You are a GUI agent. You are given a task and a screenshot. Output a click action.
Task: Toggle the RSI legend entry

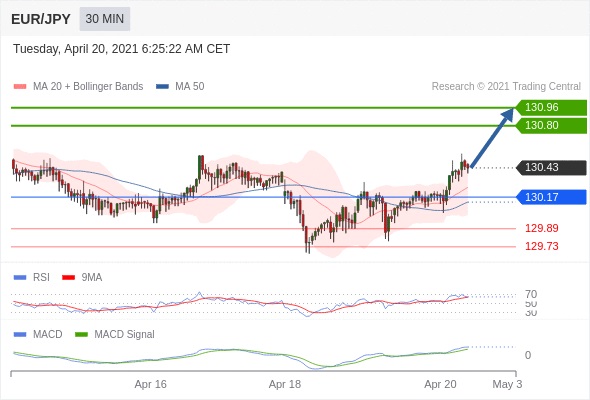coord(41,278)
